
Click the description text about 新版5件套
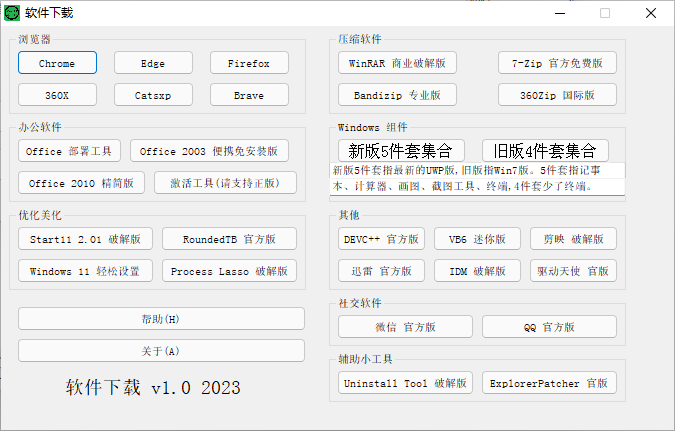pyautogui.click(x=477, y=179)
